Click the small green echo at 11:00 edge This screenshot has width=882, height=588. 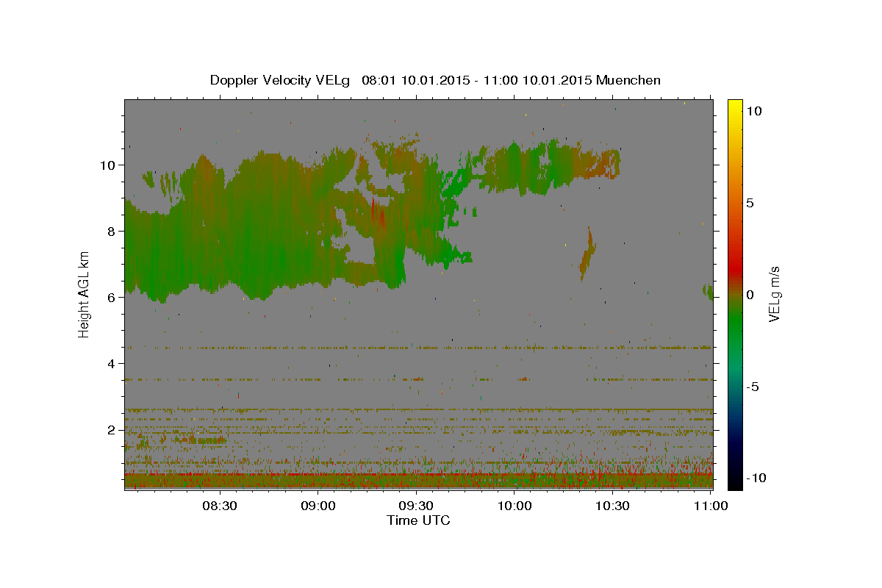(709, 291)
